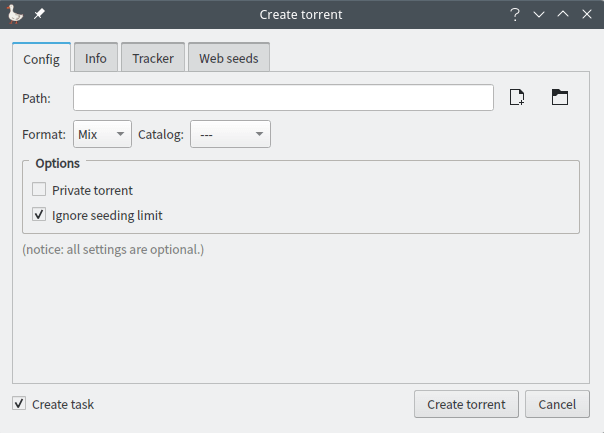
Task: Click the add file icon
Action: pyautogui.click(x=517, y=97)
